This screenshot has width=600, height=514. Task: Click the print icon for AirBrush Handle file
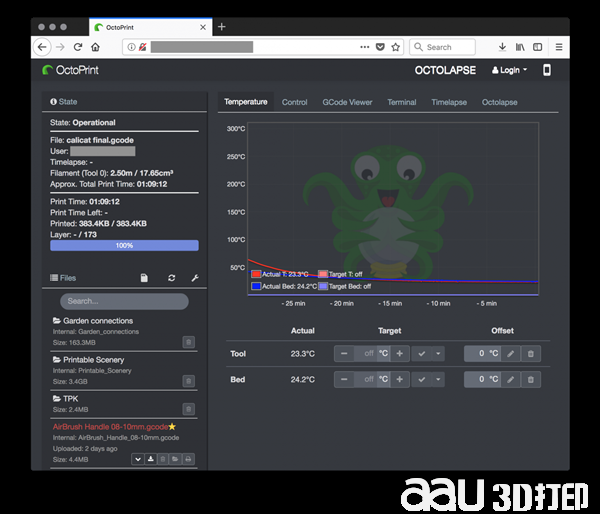(x=188, y=459)
